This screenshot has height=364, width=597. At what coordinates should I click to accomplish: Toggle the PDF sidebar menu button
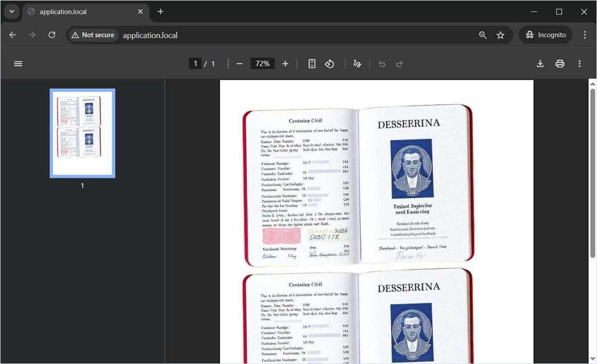click(x=19, y=64)
